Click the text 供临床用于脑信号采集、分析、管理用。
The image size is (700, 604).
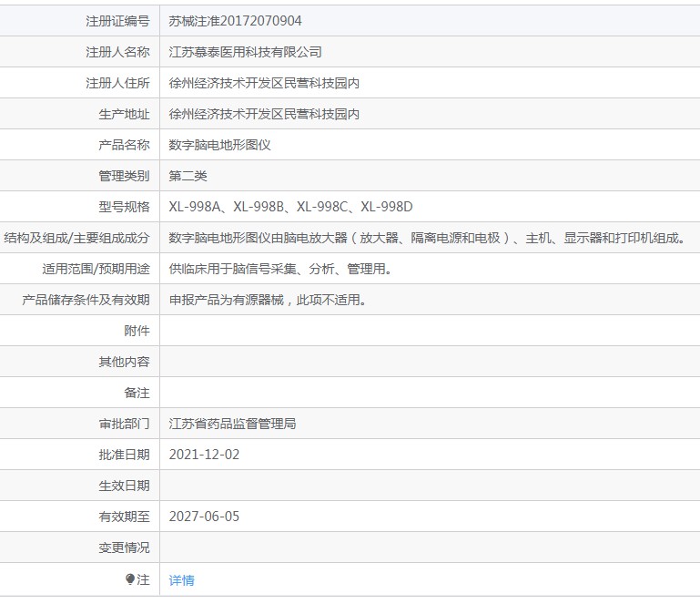click(280, 269)
